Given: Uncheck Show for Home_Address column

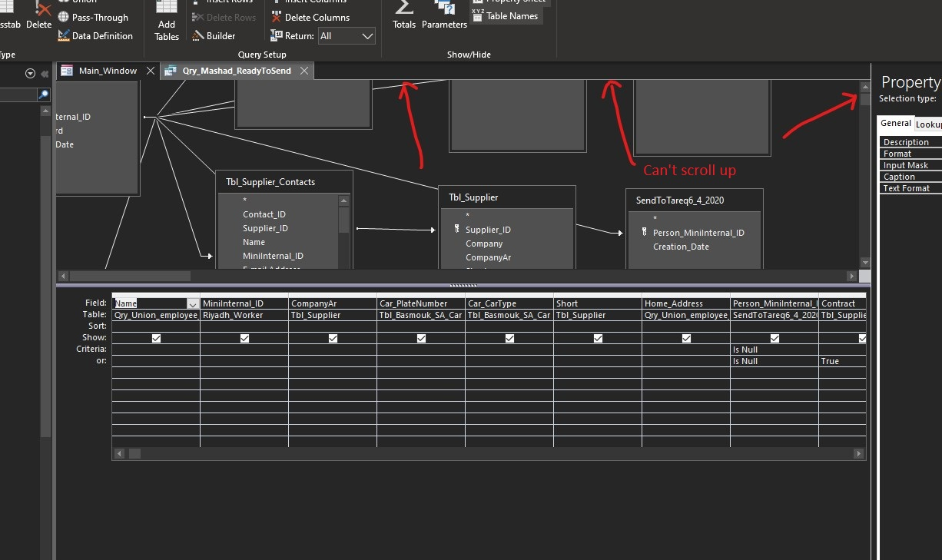Looking at the screenshot, I should [x=686, y=338].
